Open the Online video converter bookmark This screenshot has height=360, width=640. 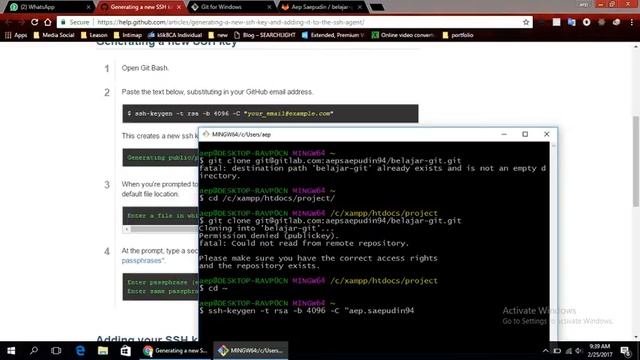coord(403,35)
